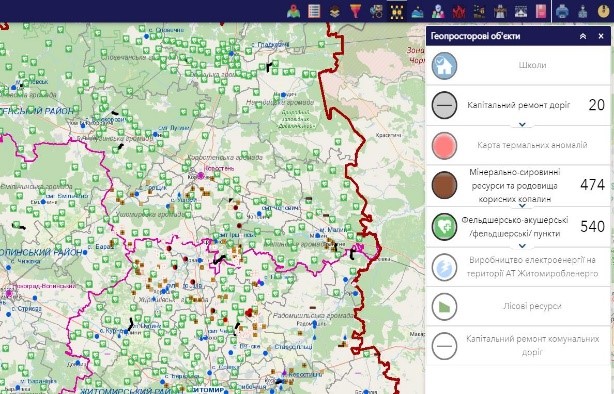Image resolution: width=614 pixels, height=394 pixels.
Task: Toggle Лісові ресурси layer circle
Action: [444, 306]
